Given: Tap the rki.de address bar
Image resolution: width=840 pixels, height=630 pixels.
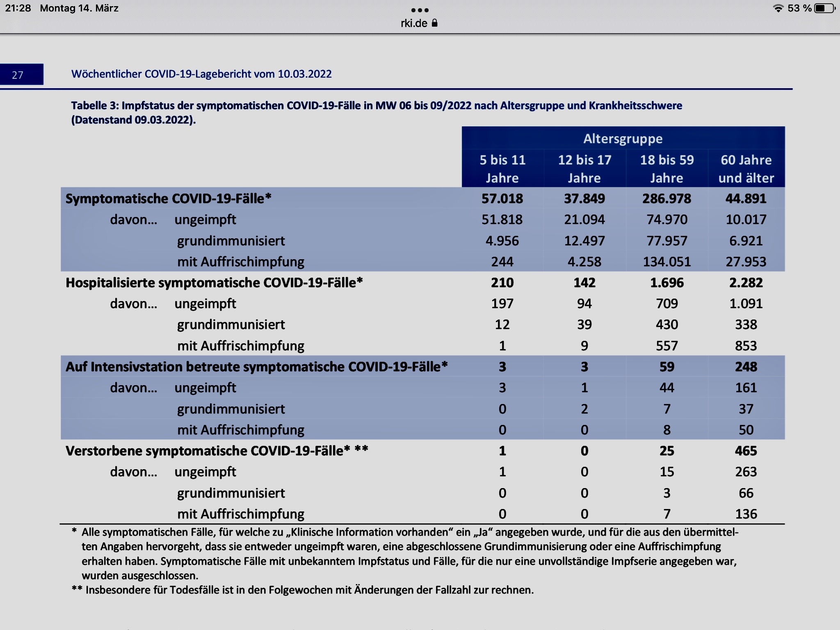Looking at the screenshot, I should [x=414, y=23].
